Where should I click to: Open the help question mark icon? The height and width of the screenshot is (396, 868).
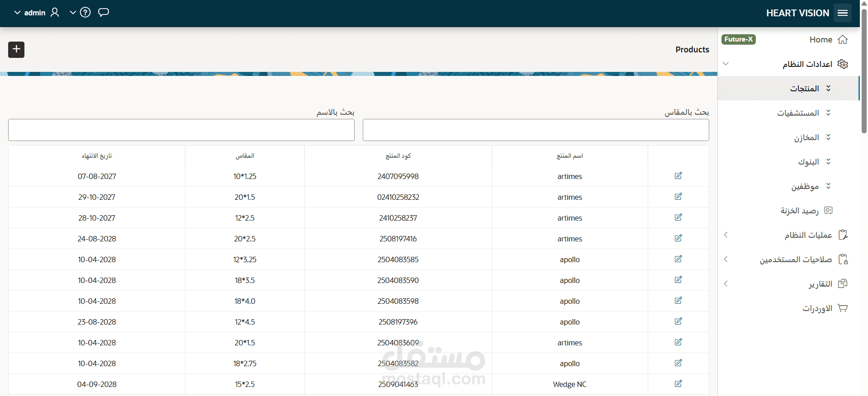point(85,13)
